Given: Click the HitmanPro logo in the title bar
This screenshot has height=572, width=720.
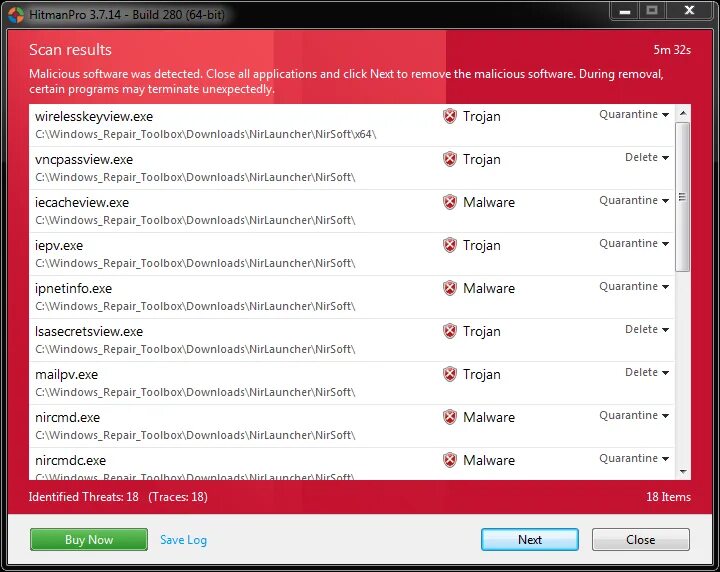Looking at the screenshot, I should click(16, 15).
